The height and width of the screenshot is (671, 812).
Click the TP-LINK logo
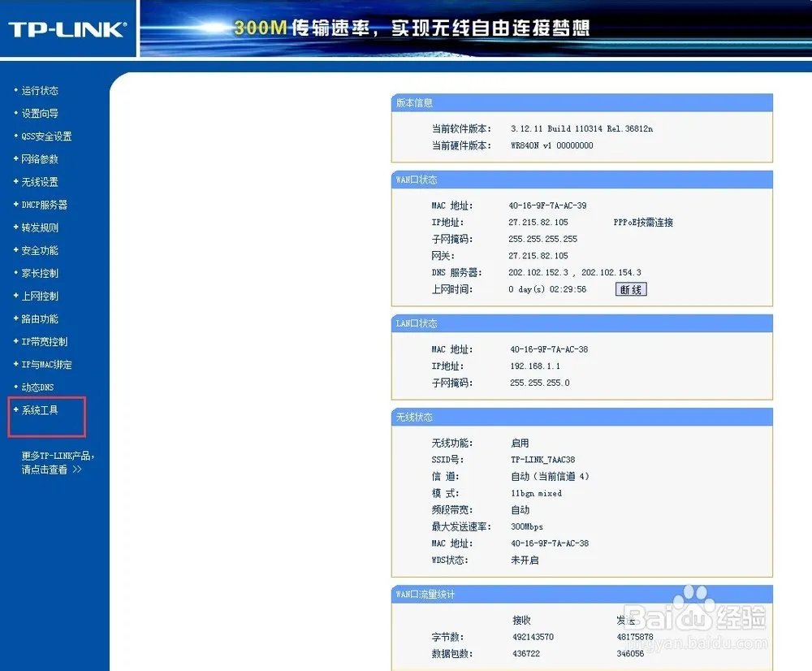tap(67, 28)
